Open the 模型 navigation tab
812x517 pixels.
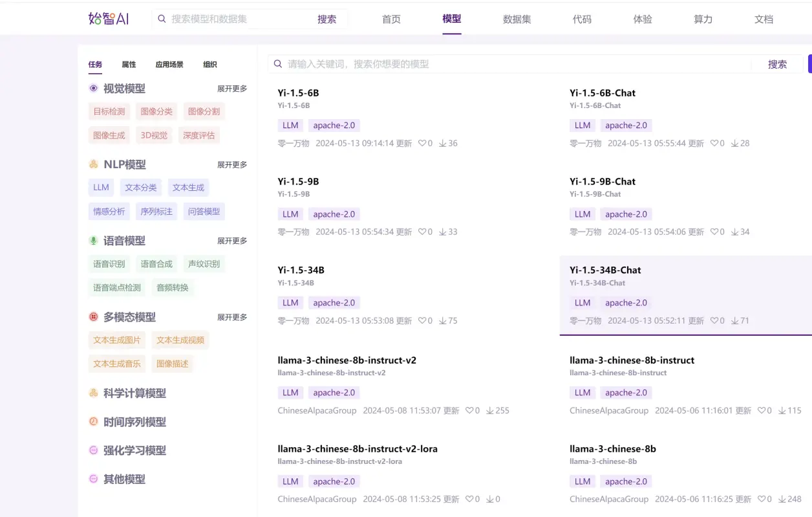[x=452, y=19]
